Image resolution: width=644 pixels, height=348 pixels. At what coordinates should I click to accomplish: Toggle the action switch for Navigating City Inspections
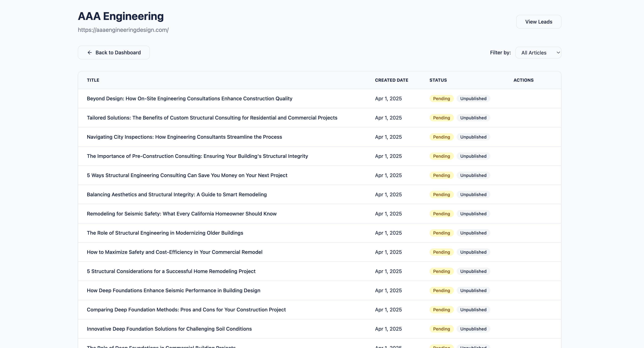coord(524,137)
